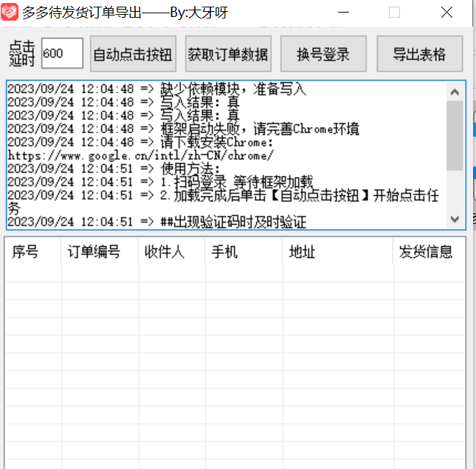Image resolution: width=476 pixels, height=469 pixels.
Task: Close the 多多待发货订单导出 window
Action: 445,13
